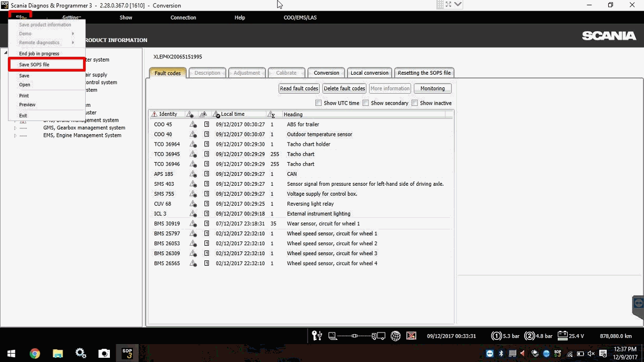The image size is (644, 362).
Task: Click Read fault codes button
Action: (299, 88)
